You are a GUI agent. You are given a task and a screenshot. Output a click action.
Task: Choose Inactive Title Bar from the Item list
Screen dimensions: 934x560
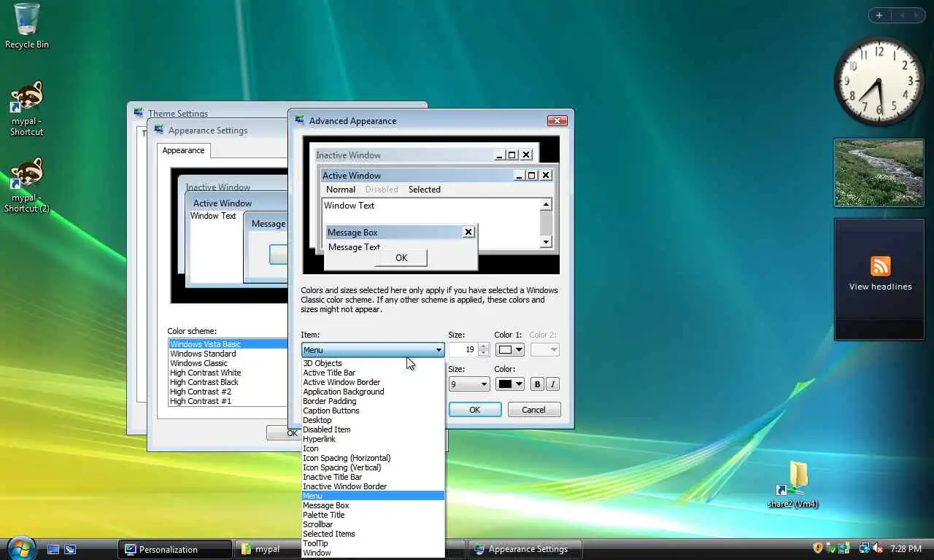[373, 477]
